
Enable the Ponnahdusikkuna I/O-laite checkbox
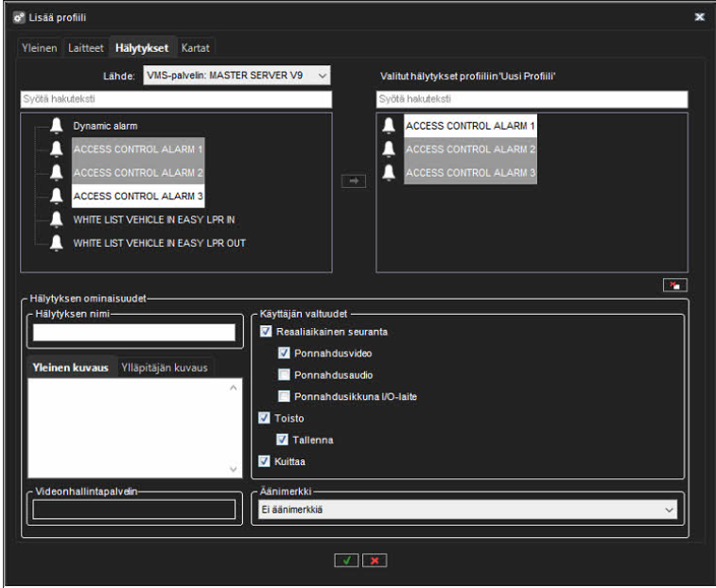click(x=284, y=397)
